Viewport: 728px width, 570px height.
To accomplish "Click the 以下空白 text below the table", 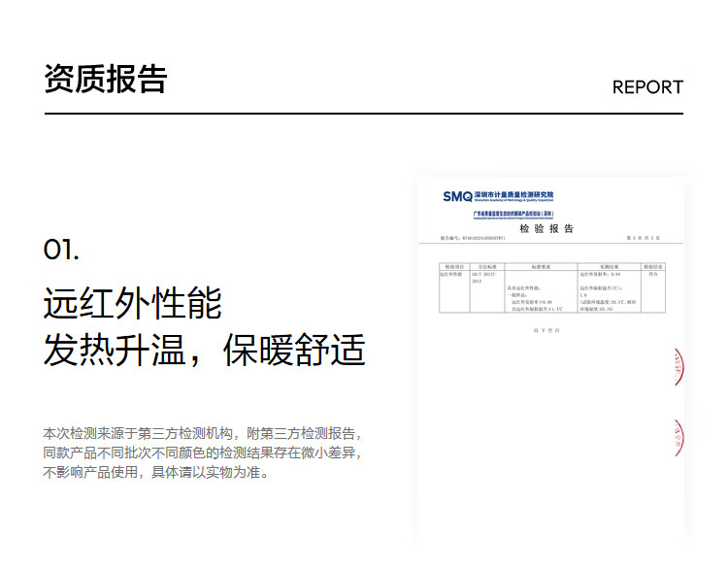I will [546, 331].
